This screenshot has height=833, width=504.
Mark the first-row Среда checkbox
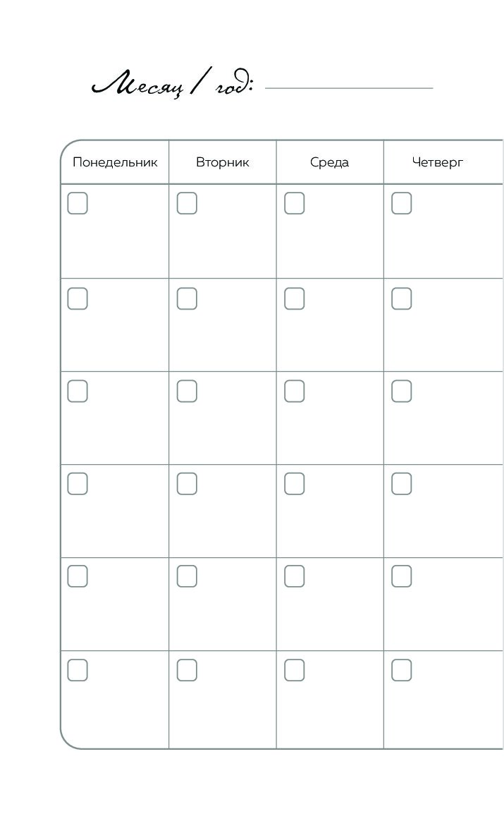click(x=294, y=203)
